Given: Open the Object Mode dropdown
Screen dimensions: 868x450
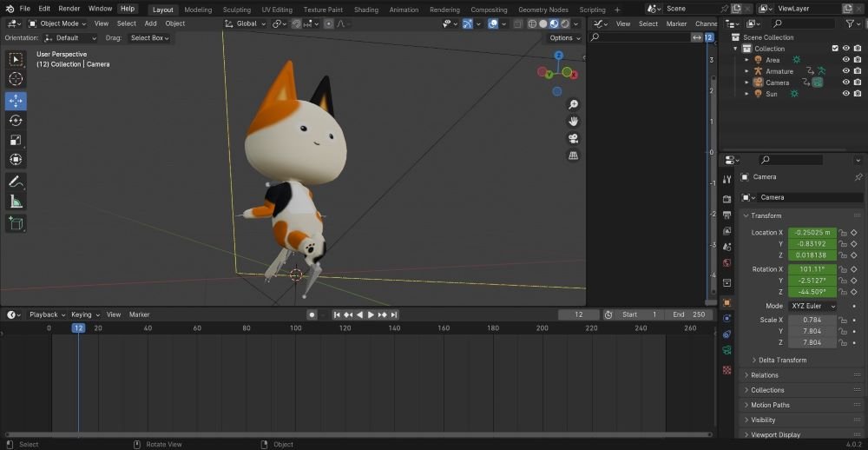Looking at the screenshot, I should (x=57, y=23).
